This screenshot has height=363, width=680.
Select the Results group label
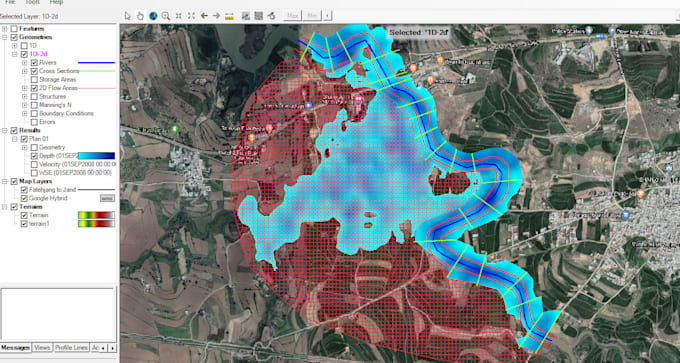30,131
